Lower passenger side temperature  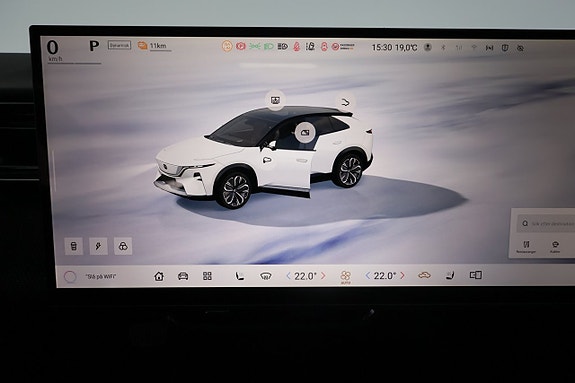367,276
